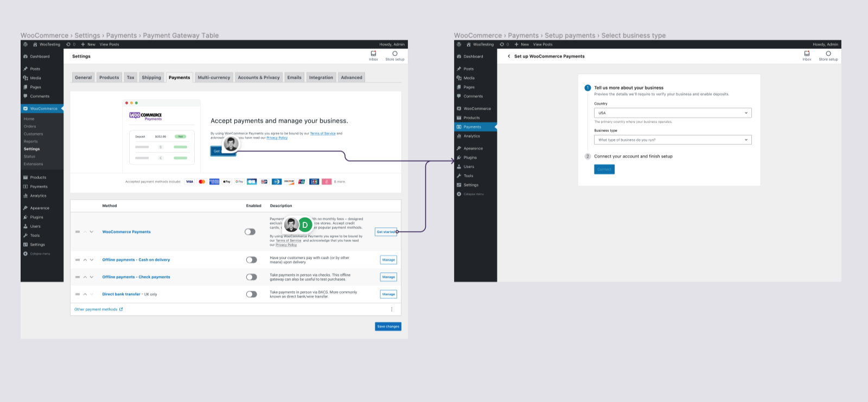Enable WooCommerce Payments toggle
Screen dimensions: 868x402
(250, 232)
